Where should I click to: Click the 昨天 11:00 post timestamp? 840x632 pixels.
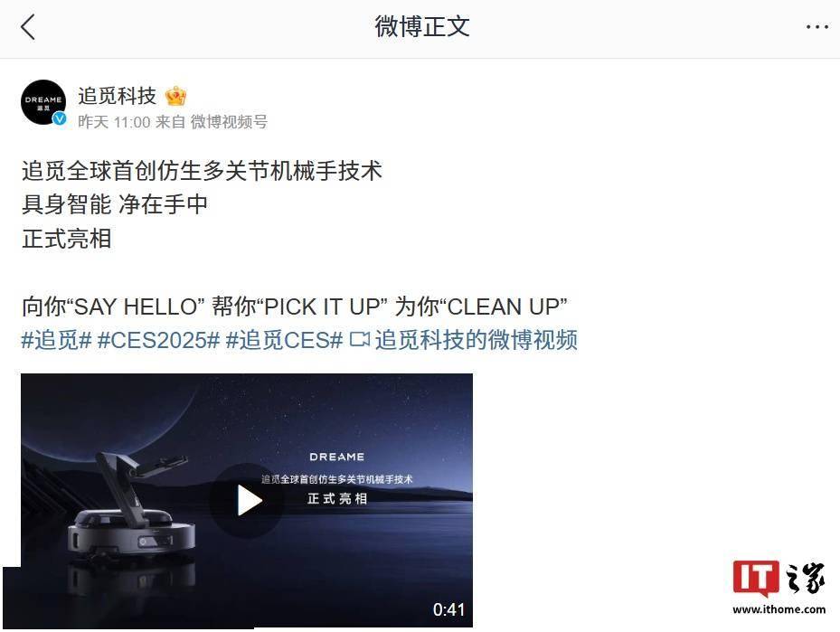coord(114,122)
